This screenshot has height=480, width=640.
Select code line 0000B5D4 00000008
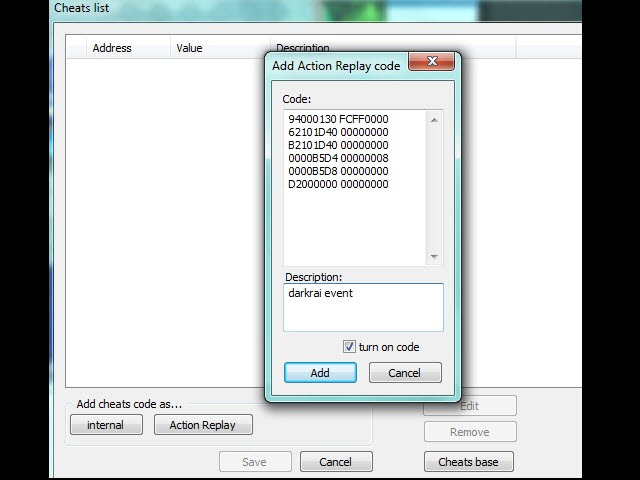[x=338, y=158]
